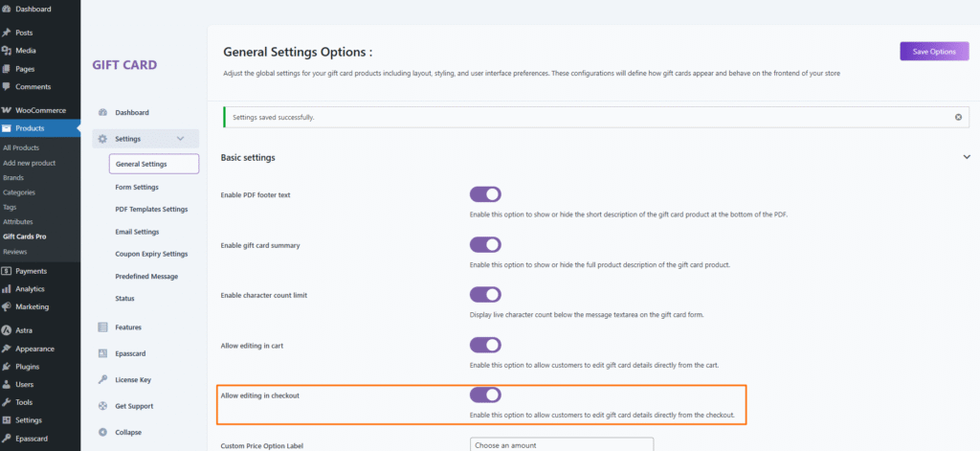The image size is (980, 451).
Task: Click the Get Support globe icon
Action: tap(102, 406)
